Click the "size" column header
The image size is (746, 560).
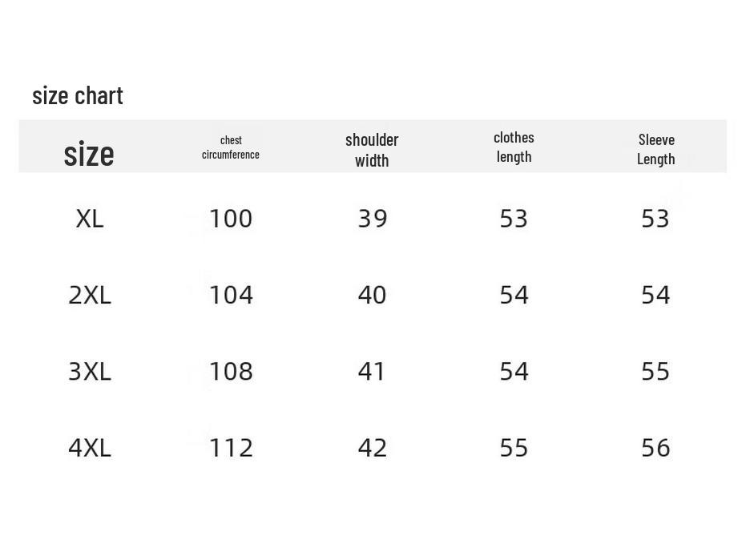point(89,153)
